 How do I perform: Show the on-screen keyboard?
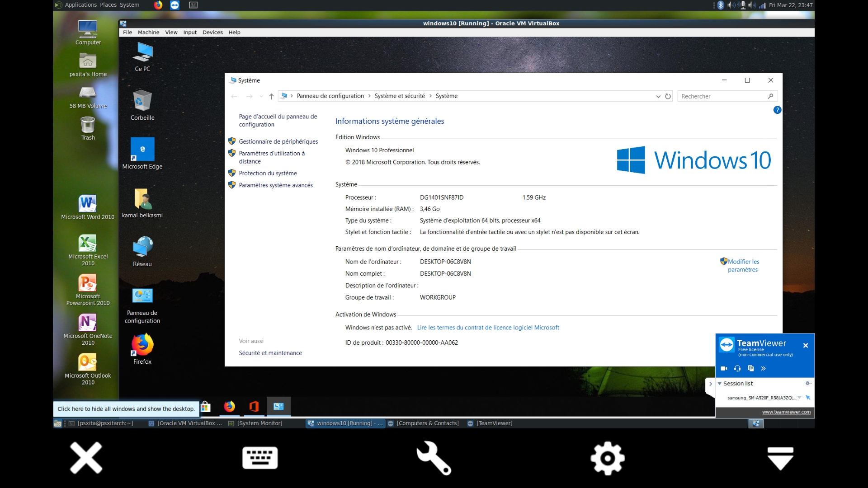pos(260,458)
